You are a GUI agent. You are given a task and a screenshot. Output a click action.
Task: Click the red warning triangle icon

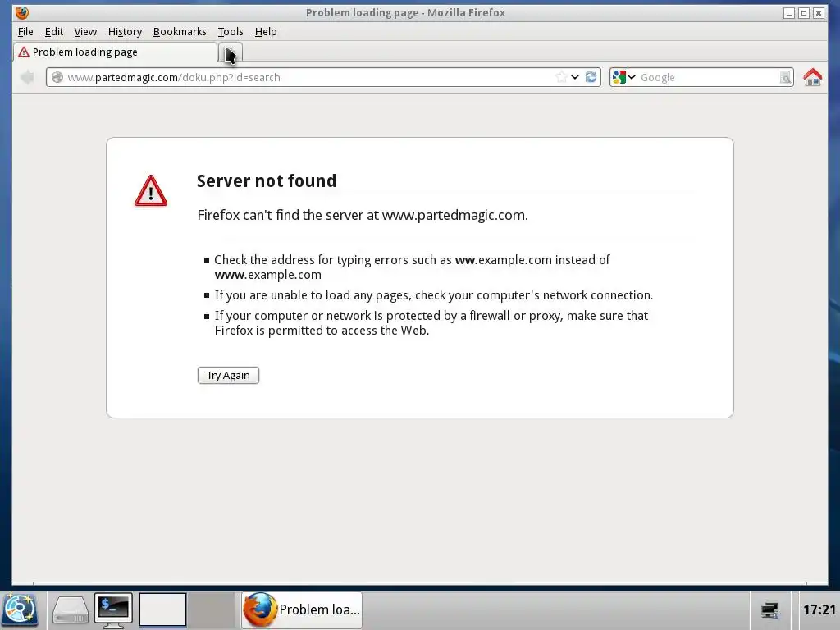click(151, 190)
